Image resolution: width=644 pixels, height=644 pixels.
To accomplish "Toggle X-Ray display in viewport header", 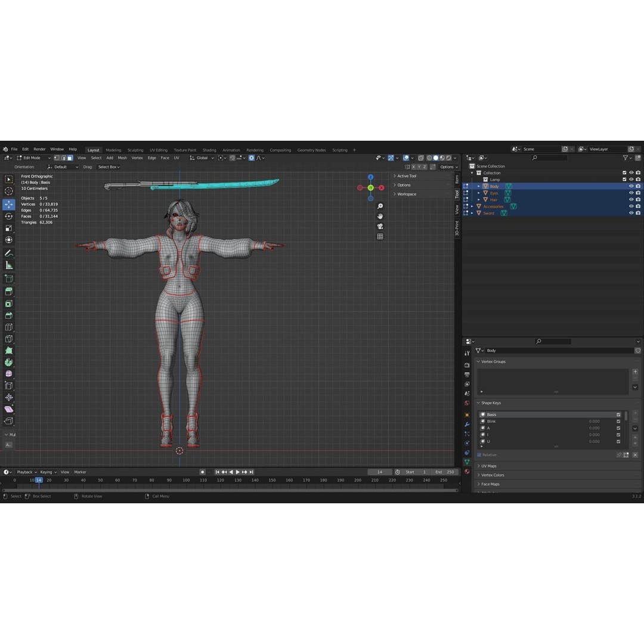I will point(421,157).
